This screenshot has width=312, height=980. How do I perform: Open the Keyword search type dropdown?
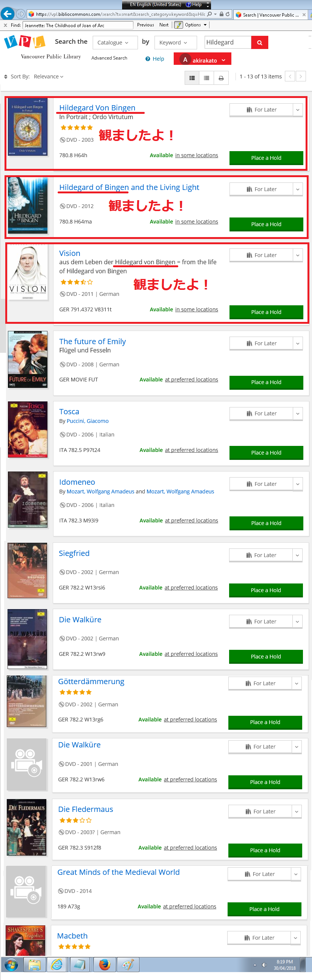175,43
